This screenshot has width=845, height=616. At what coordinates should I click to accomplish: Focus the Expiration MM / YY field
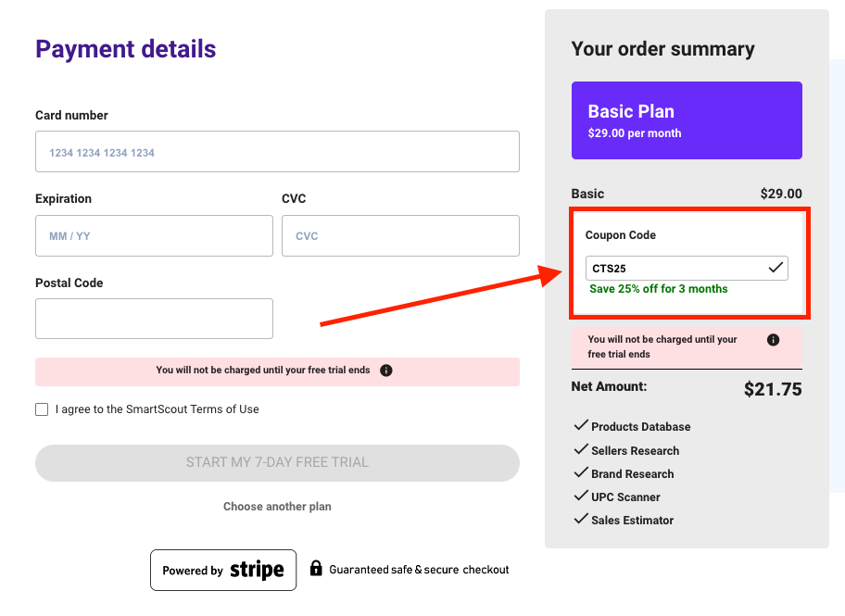point(154,236)
